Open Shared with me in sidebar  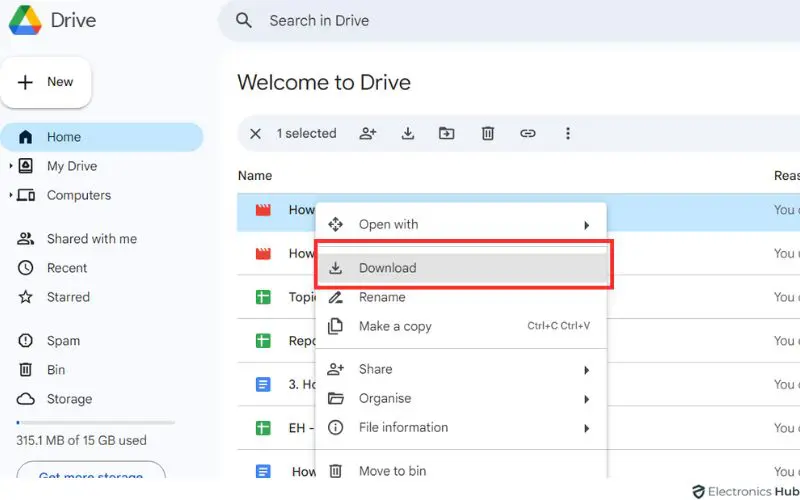tap(91, 239)
